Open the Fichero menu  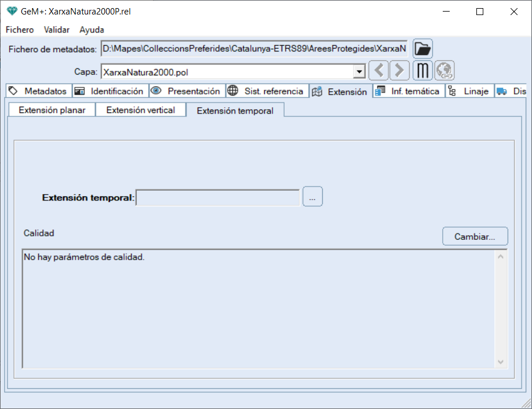[x=20, y=30]
